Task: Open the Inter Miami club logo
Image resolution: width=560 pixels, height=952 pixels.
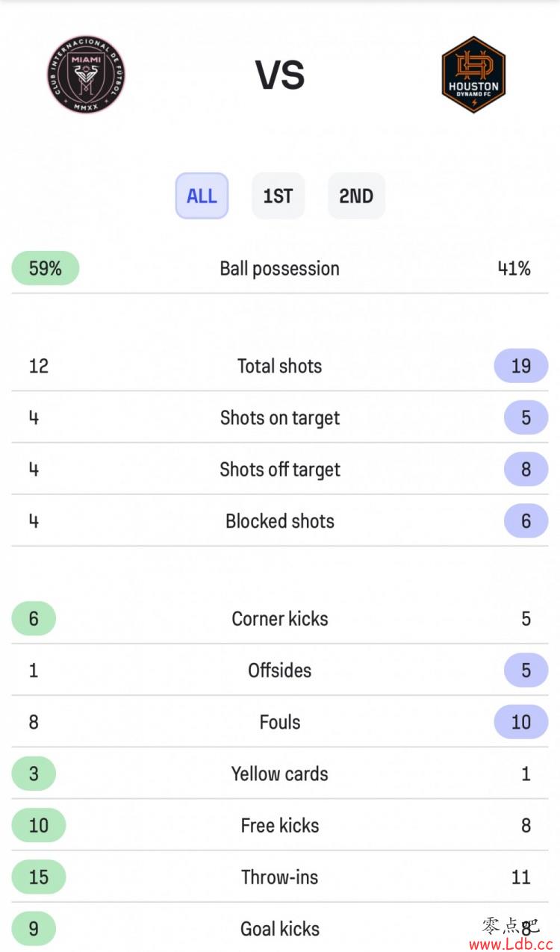Action: point(86,75)
